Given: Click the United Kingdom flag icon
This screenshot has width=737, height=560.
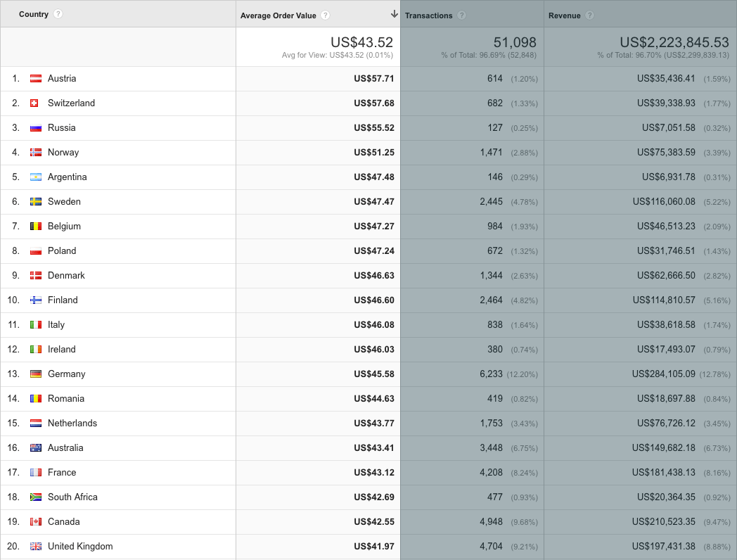Looking at the screenshot, I should [x=36, y=547].
